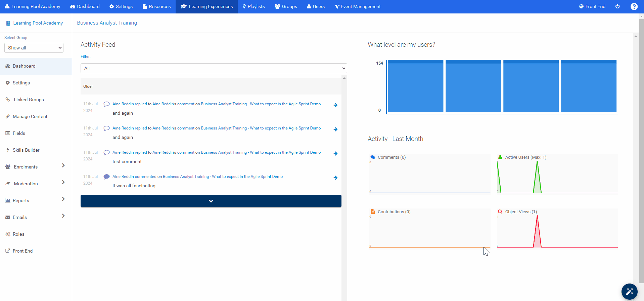Click arrow beside 'It was all fascinating' comment
The image size is (644, 301).
coord(335,178)
